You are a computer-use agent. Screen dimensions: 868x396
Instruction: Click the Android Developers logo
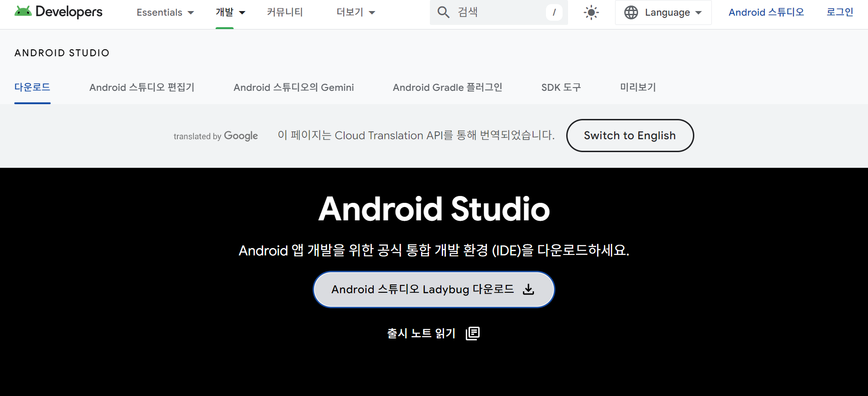pyautogui.click(x=59, y=12)
